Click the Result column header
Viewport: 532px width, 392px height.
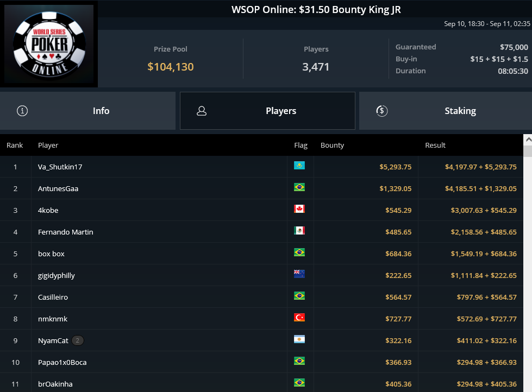pos(435,145)
